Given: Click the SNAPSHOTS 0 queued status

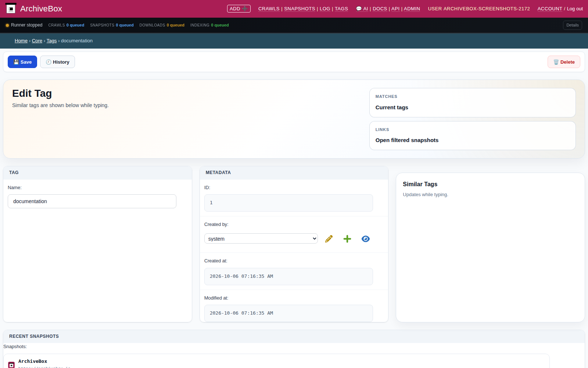Looking at the screenshot, I should 112,25.
